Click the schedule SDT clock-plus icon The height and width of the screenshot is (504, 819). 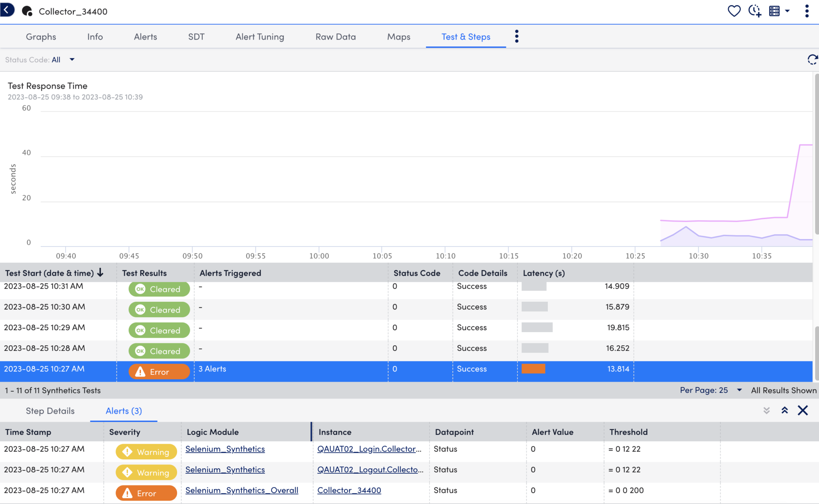click(754, 11)
